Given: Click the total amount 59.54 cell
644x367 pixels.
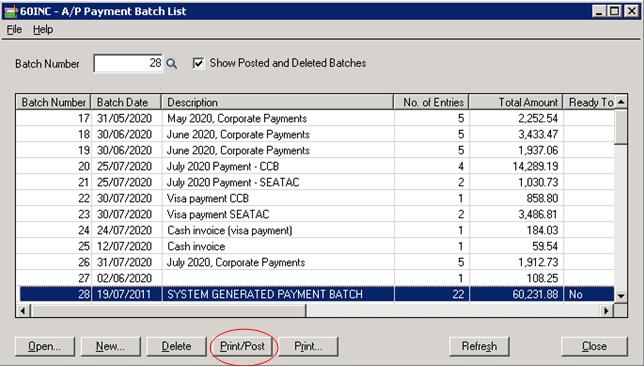Looking at the screenshot, I should [x=516, y=246].
